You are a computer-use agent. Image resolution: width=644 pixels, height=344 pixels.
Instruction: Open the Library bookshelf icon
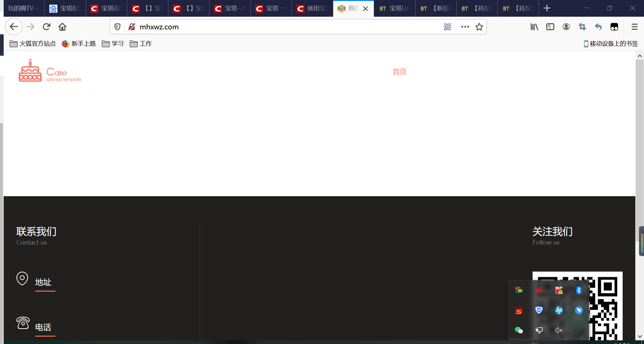tap(534, 27)
